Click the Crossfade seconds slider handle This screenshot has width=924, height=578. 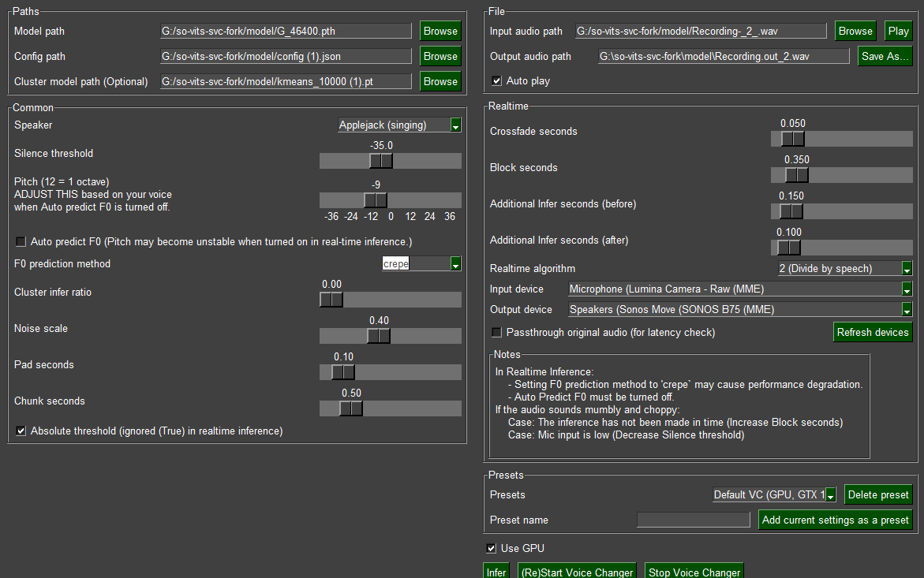pyautogui.click(x=792, y=139)
